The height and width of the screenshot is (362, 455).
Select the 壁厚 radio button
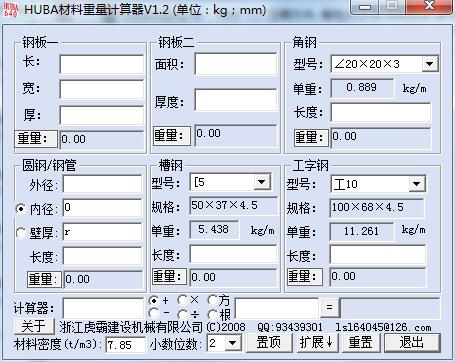(x=21, y=232)
